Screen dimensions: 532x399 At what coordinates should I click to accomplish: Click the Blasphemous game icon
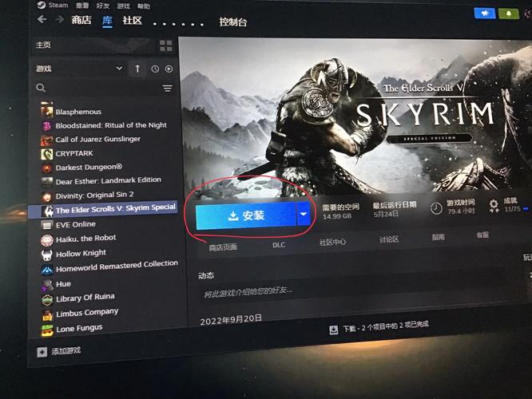coord(46,110)
